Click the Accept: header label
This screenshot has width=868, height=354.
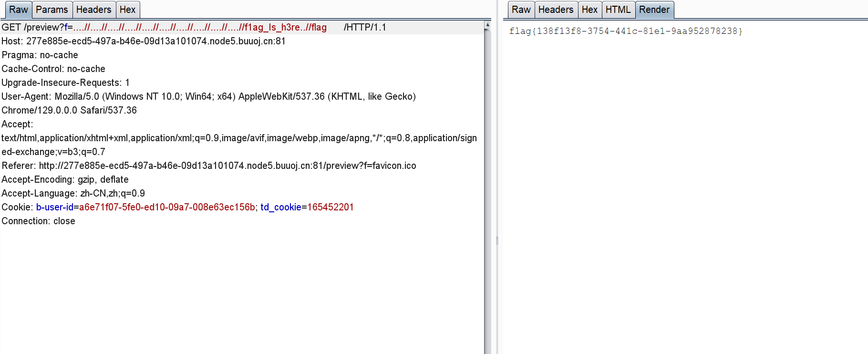tap(17, 124)
